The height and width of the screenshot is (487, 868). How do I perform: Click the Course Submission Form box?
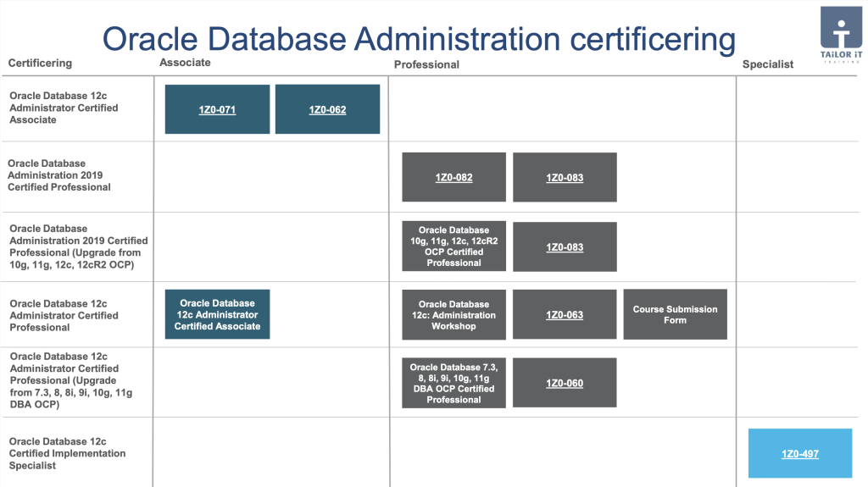coord(676,314)
